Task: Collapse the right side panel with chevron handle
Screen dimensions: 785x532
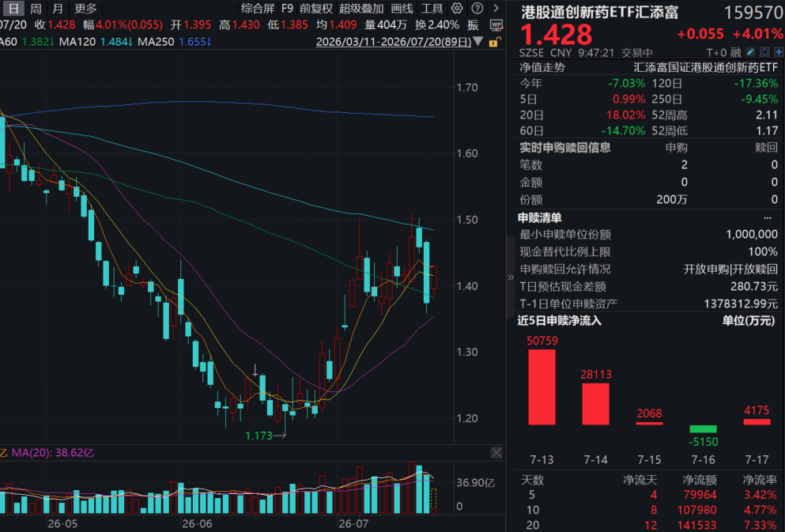Action: (511, 277)
